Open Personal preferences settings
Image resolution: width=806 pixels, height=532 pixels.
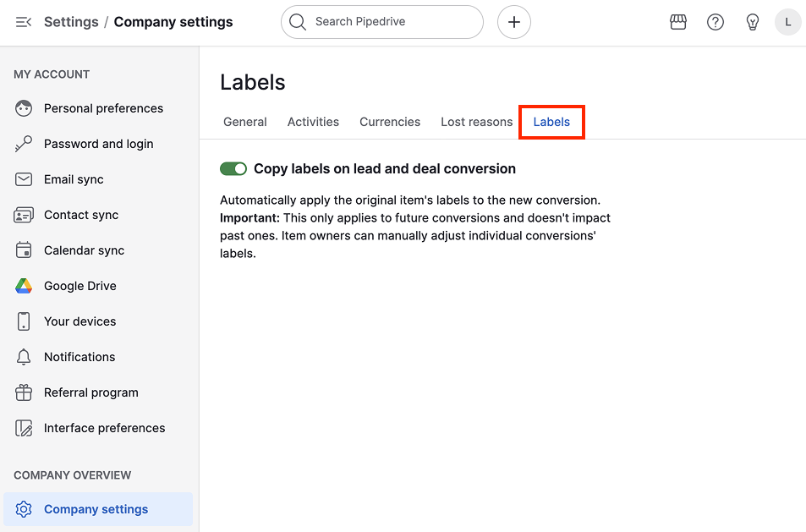[103, 108]
